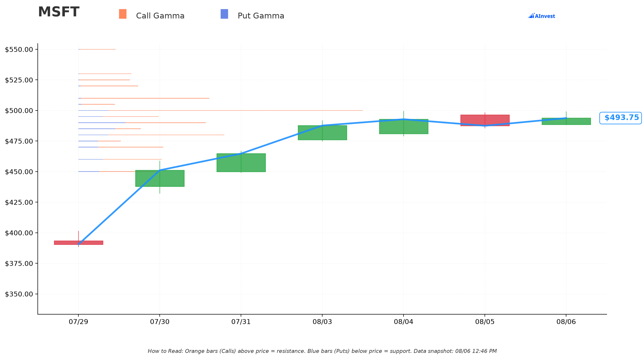The width and height of the screenshot is (644, 359).
Task: Select the 08/04 green candlestick
Action: point(404,127)
